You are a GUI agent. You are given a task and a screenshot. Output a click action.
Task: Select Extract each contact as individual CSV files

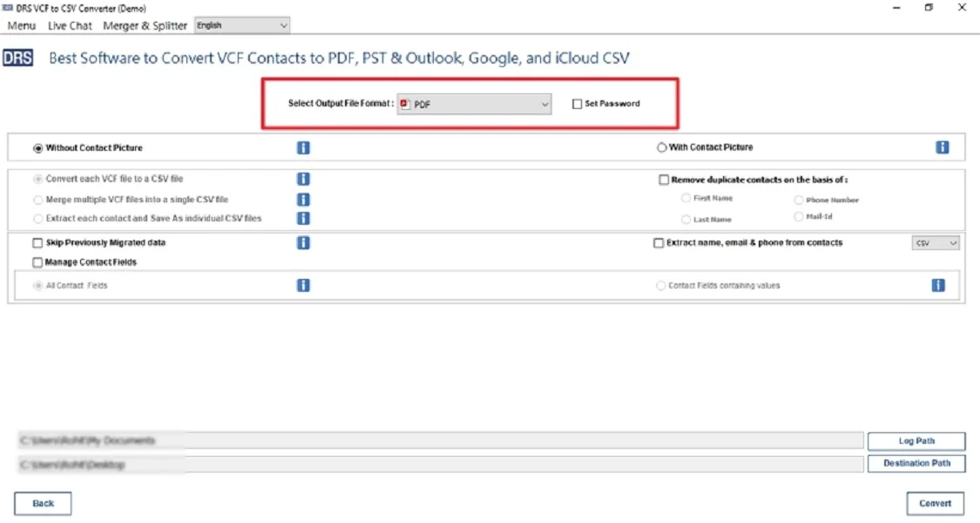[38, 219]
